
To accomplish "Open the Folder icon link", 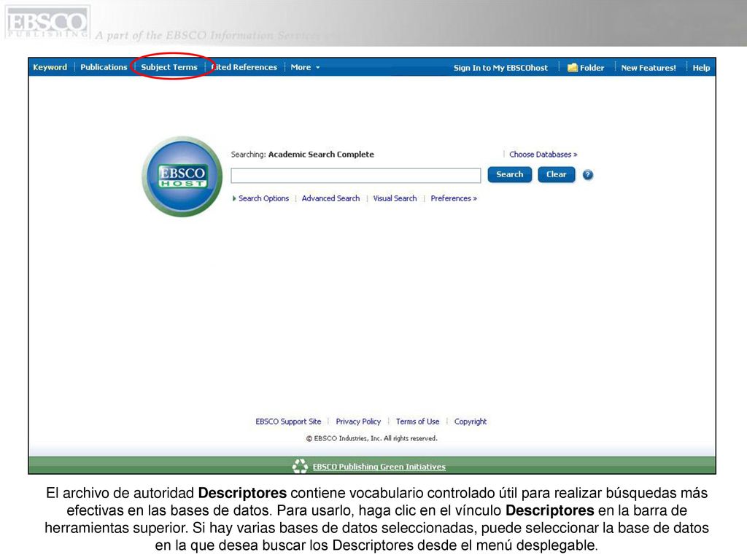I will tap(586, 68).
